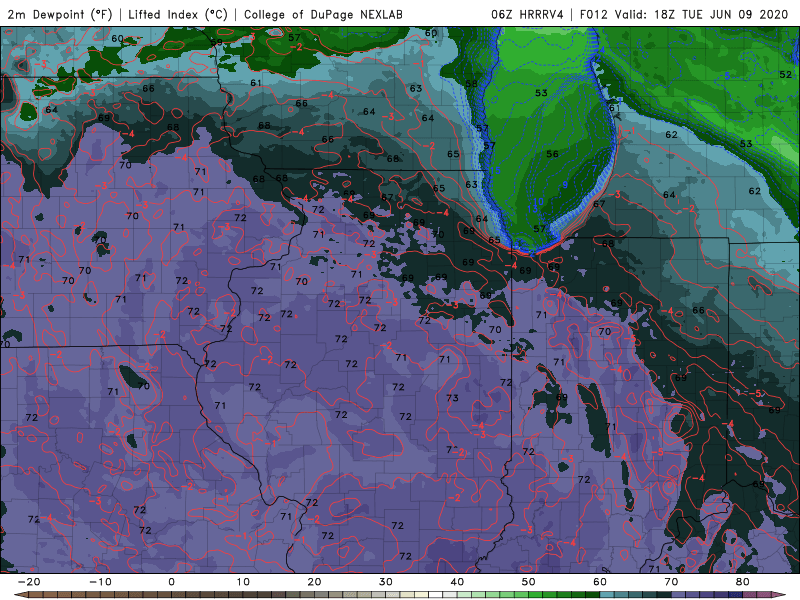Click the 80 label on the color scale
Viewport: 800px width, 600px height.
pos(743,582)
